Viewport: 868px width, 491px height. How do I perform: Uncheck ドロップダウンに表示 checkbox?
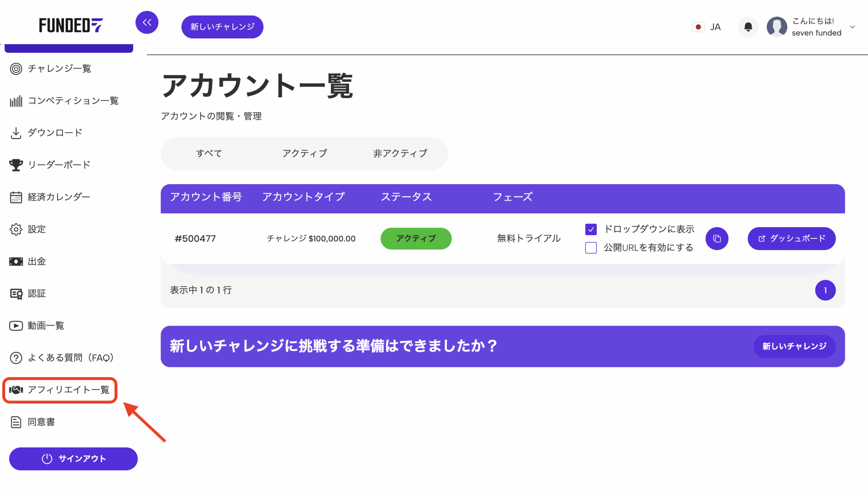click(x=591, y=229)
